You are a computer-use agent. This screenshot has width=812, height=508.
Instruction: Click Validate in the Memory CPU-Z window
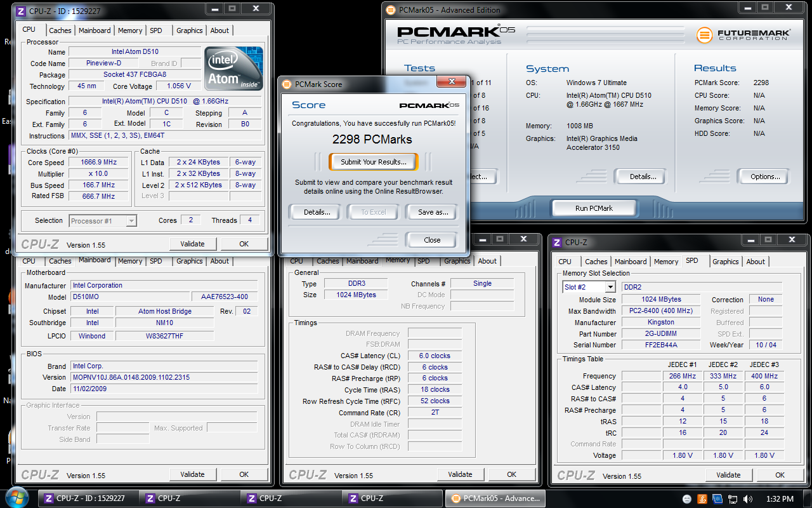pyautogui.click(x=461, y=474)
